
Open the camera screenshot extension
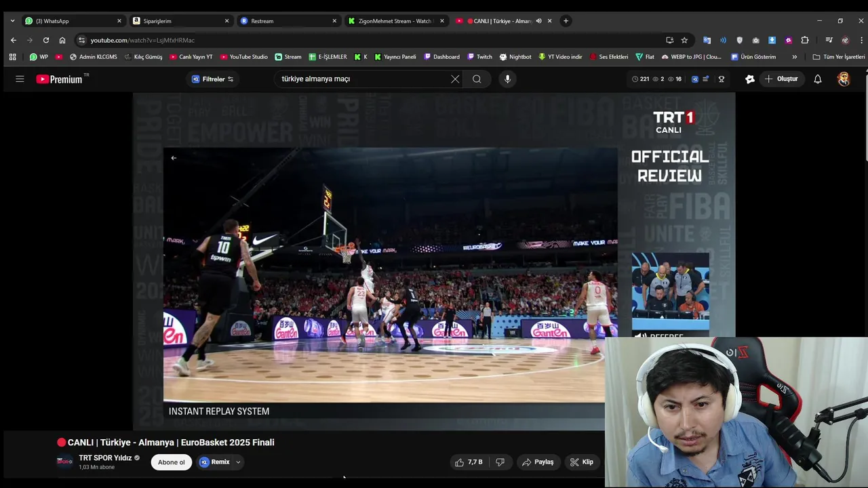756,40
